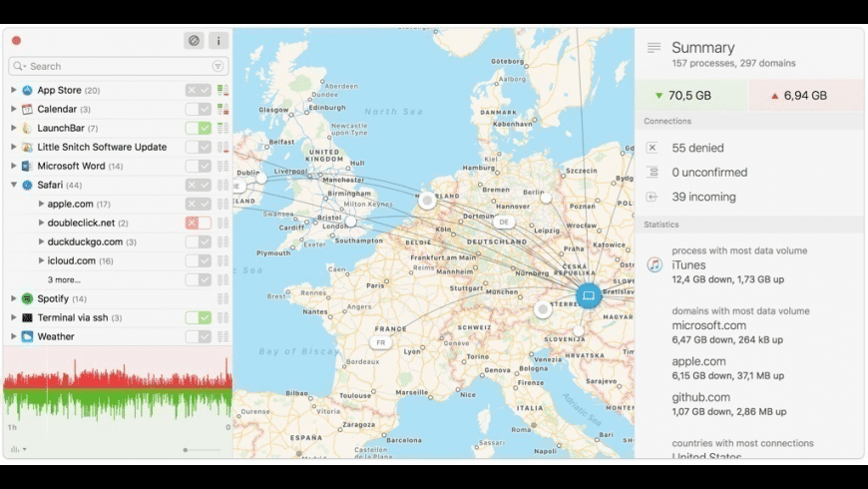Open the info inspector button

[218, 41]
